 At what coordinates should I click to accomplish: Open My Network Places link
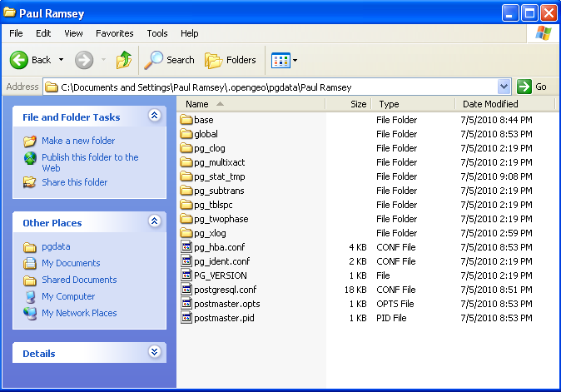[79, 313]
